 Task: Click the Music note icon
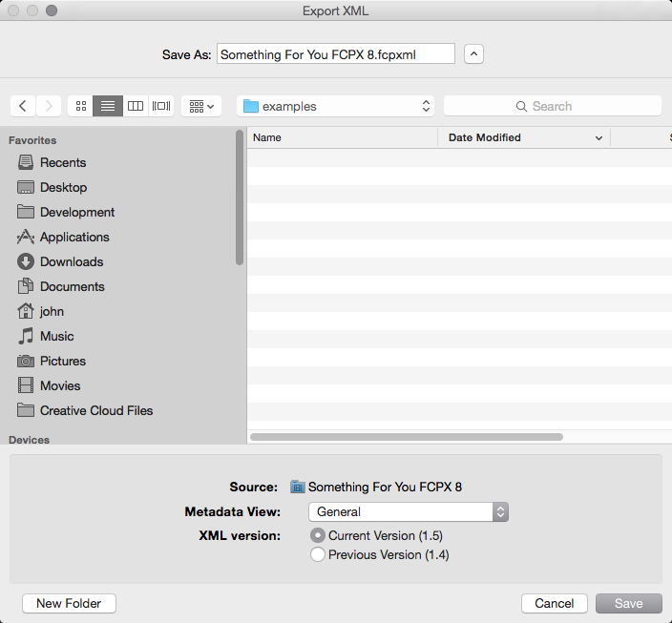pyautogui.click(x=25, y=336)
